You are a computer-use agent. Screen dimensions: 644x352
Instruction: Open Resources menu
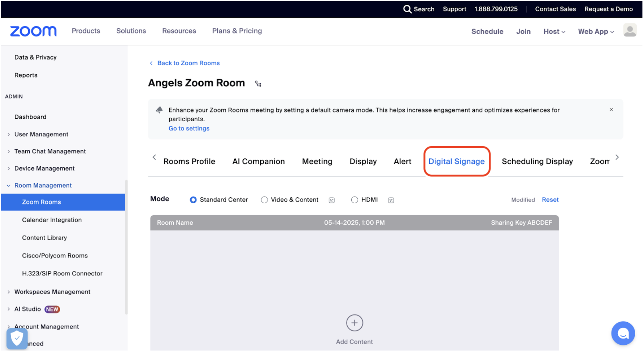pyautogui.click(x=179, y=31)
